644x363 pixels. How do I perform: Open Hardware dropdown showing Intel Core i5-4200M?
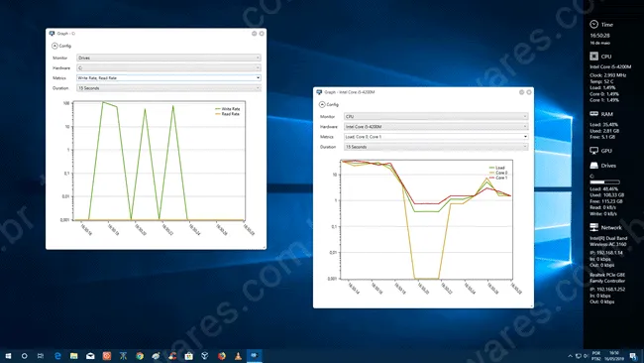click(x=436, y=127)
